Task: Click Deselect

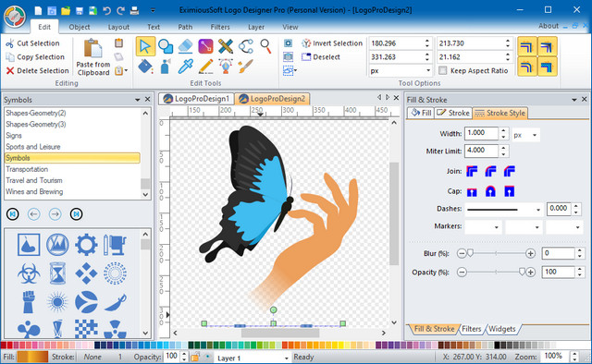Action: click(x=321, y=57)
